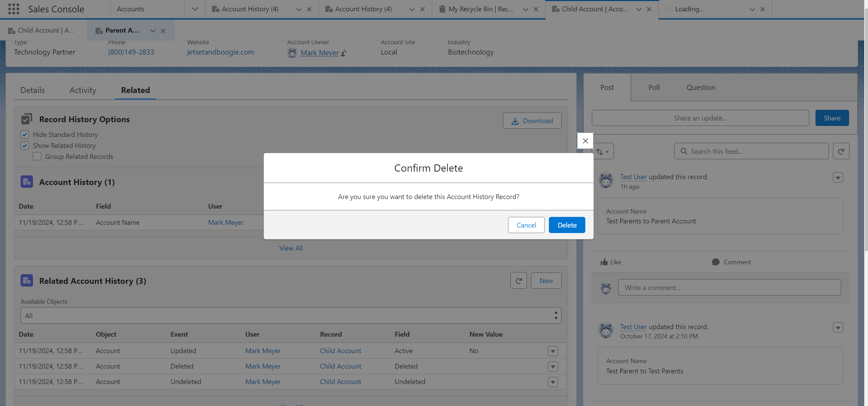Open the feed sort options icon
This screenshot has height=406, width=868.
coord(602,151)
